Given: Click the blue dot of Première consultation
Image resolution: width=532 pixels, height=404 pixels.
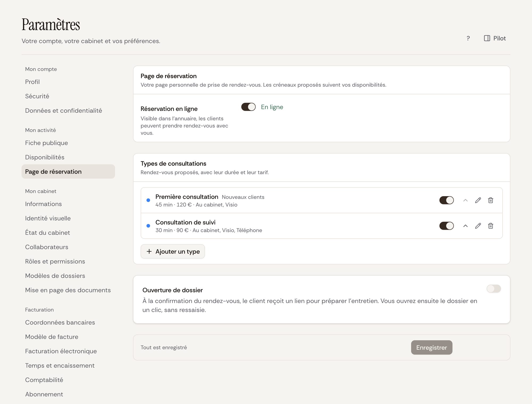Looking at the screenshot, I should pyautogui.click(x=148, y=200).
